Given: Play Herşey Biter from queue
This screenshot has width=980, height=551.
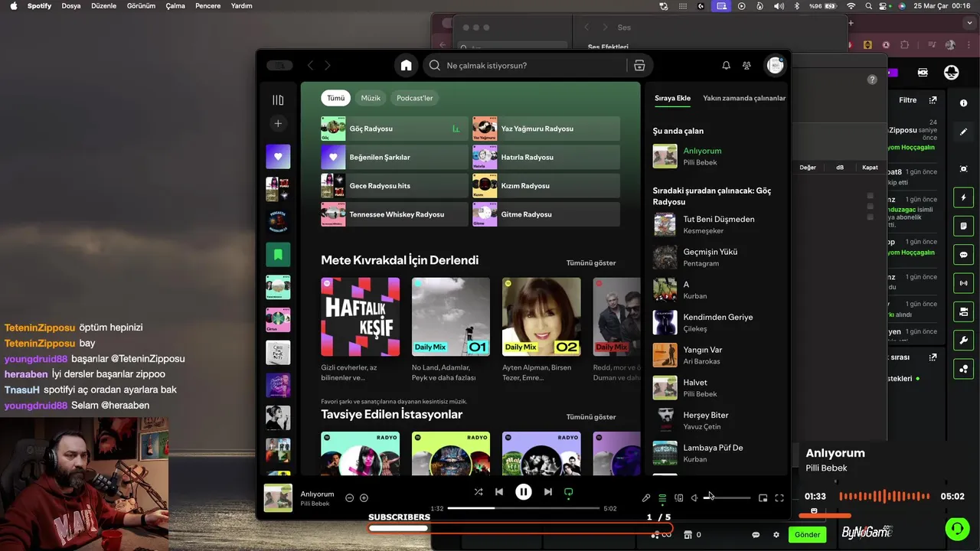Looking at the screenshot, I should [x=718, y=420].
